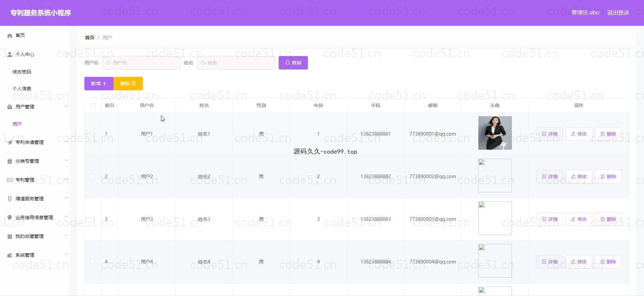644x296 pixels.
Task: Expand the 增值服务管理 chevron
Action: pos(66,198)
